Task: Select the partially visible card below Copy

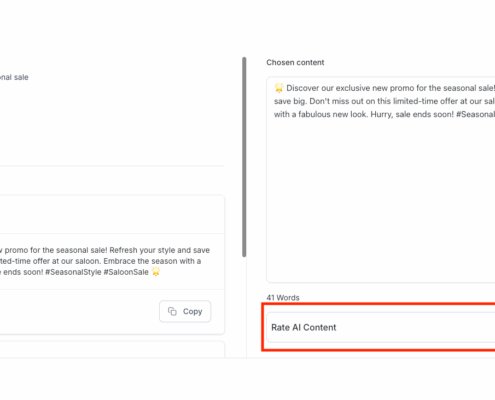Action: pyautogui.click(x=112, y=349)
